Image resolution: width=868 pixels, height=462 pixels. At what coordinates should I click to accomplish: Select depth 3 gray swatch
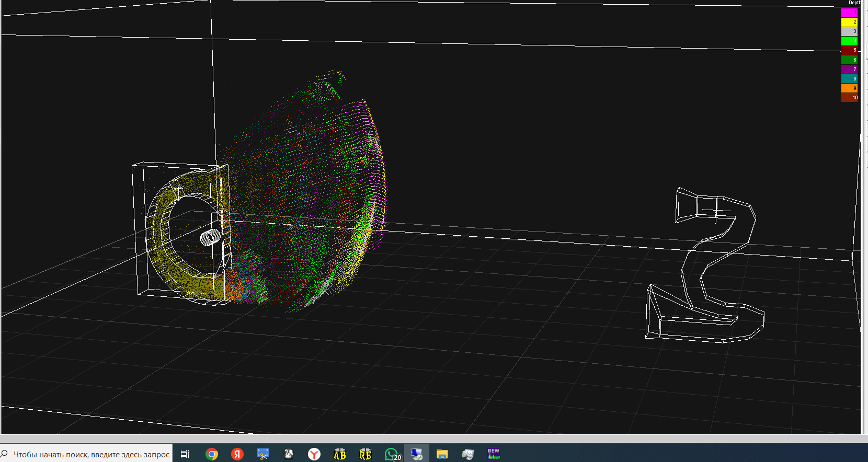click(x=849, y=31)
